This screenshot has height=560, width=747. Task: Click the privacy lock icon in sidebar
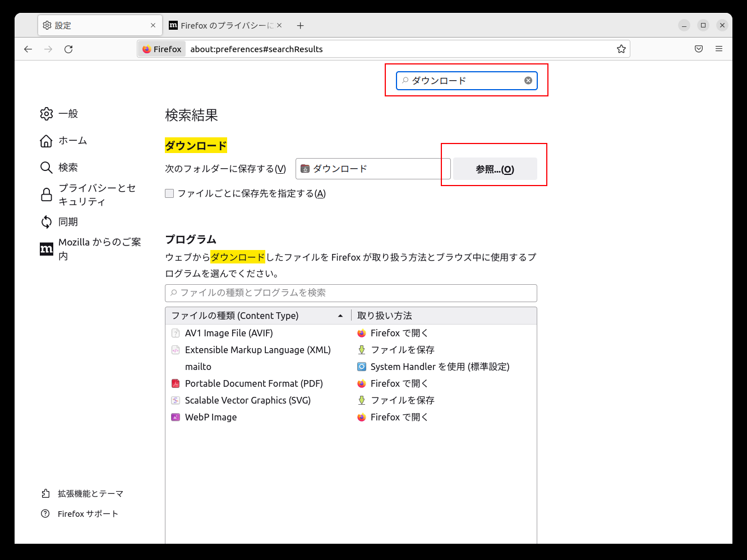47,195
